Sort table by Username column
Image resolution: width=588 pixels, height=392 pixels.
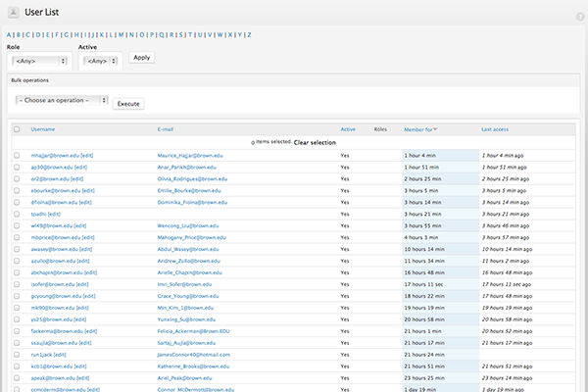point(43,129)
